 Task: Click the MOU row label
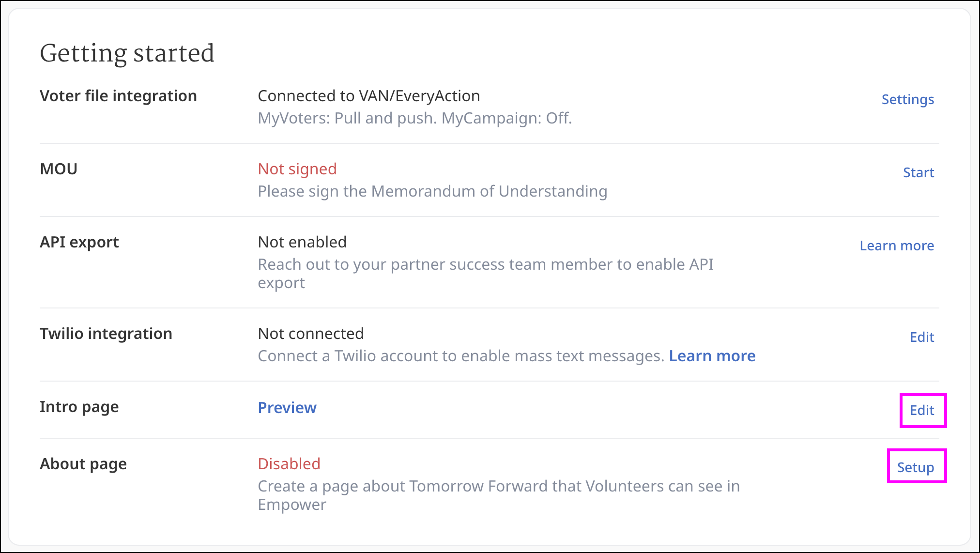point(59,169)
